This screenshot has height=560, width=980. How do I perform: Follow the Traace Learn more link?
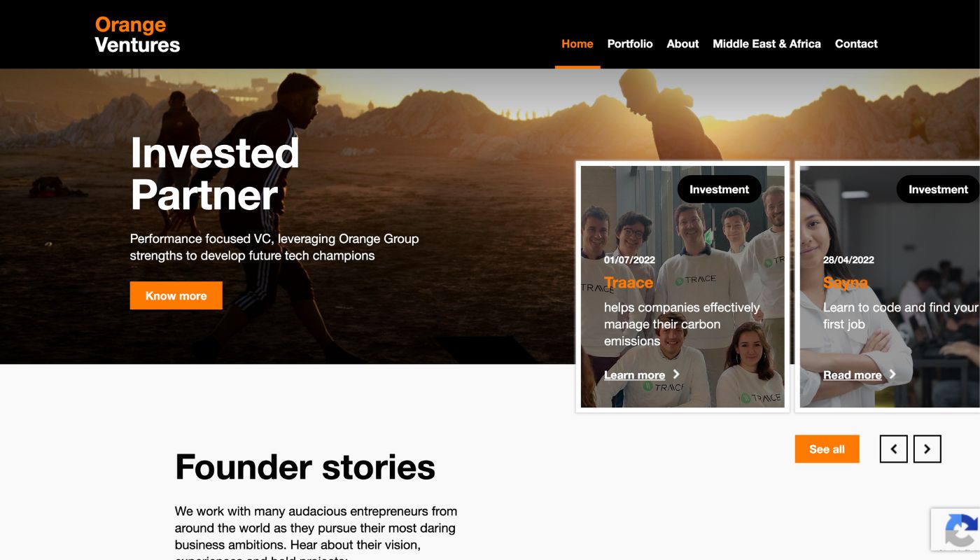634,375
